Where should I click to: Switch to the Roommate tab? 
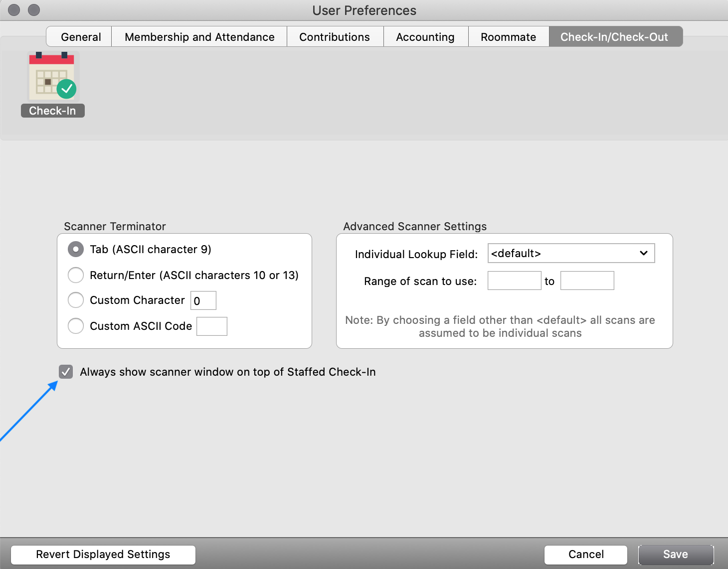click(508, 36)
